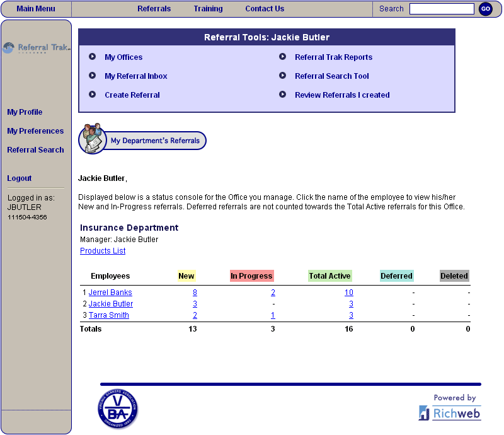Click the bullet icon beside Create Referral
Screen dimensions: 504x435
tap(92, 95)
